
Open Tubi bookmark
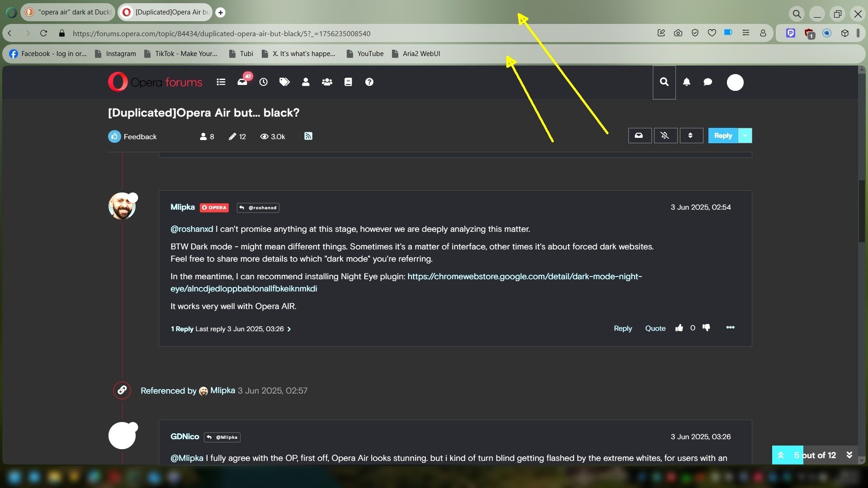coord(241,54)
